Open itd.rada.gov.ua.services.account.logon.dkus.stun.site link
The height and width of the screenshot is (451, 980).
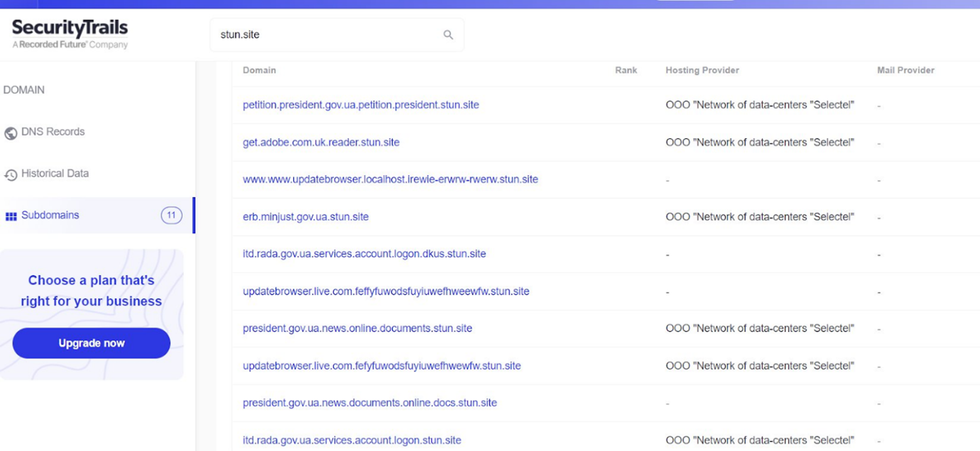(364, 254)
